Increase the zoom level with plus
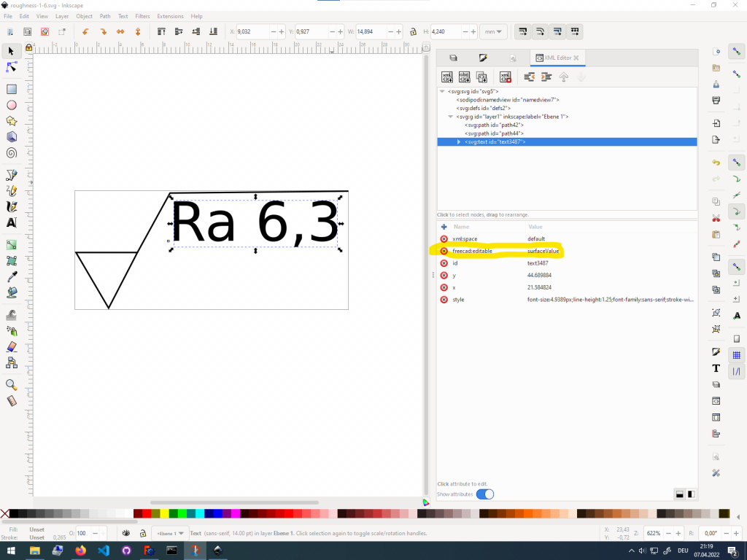747x560 pixels. (678, 533)
